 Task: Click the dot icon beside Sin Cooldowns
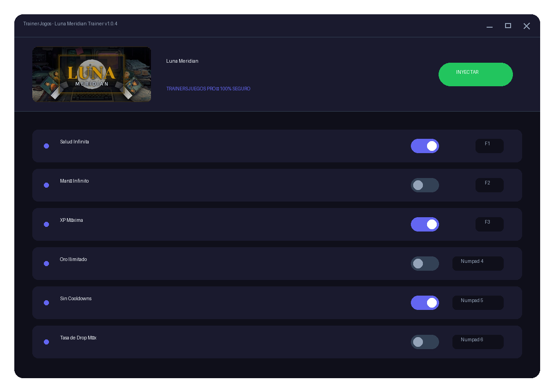(x=46, y=303)
